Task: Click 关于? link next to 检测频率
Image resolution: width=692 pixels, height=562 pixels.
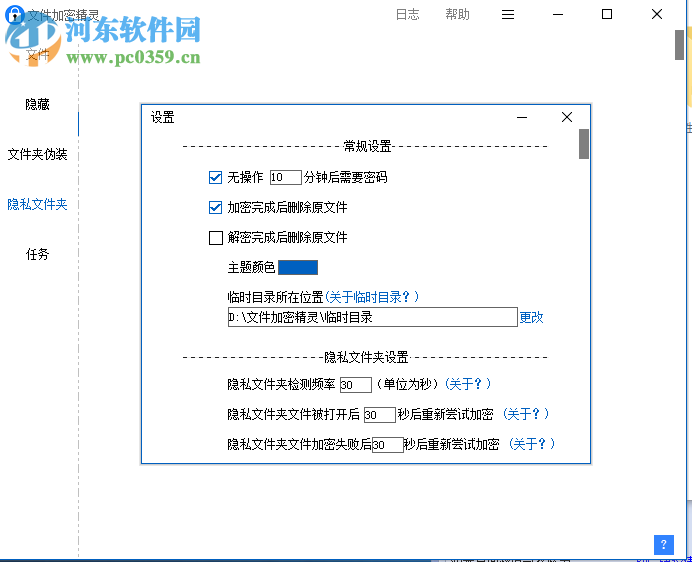Action: coord(467,384)
